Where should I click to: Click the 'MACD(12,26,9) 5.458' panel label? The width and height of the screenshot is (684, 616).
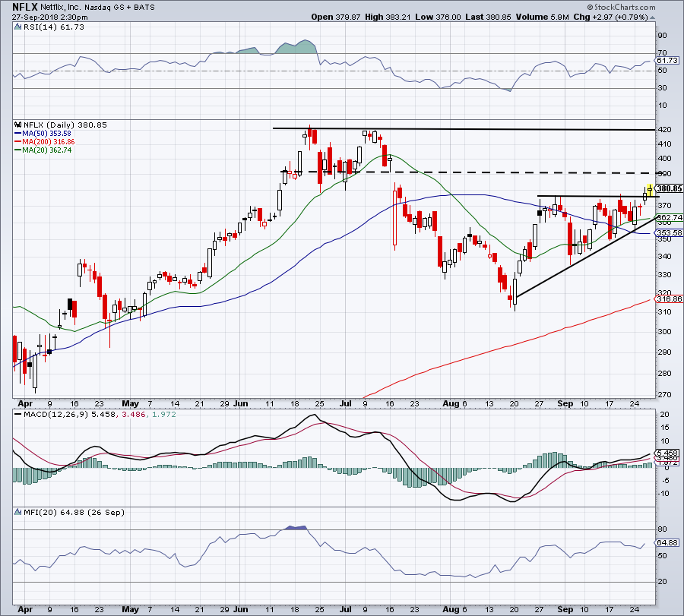coord(70,414)
